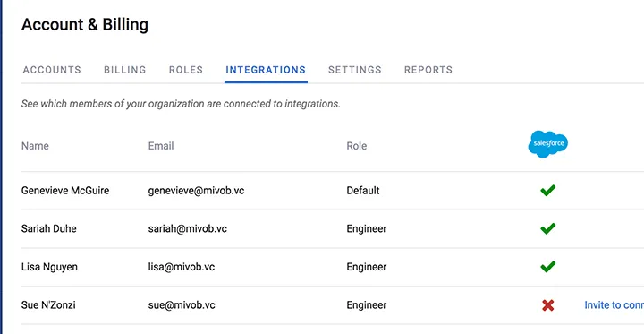Click the Default role for Genevieve
This screenshot has height=334, width=644.
coord(363,191)
